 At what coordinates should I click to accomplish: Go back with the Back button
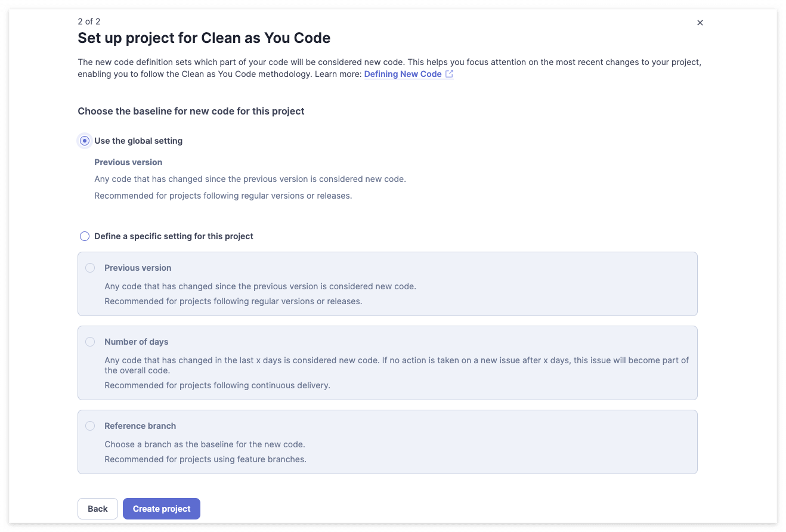tap(98, 509)
